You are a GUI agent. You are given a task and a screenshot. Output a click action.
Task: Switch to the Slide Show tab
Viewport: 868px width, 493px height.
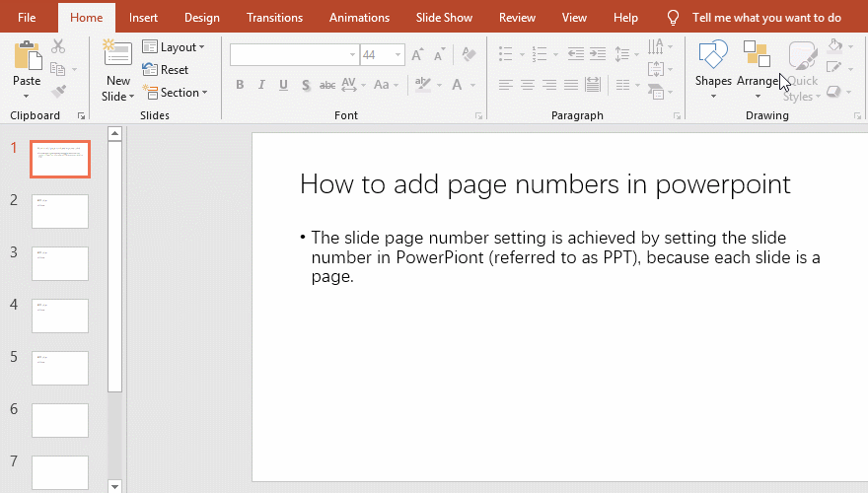coord(444,18)
